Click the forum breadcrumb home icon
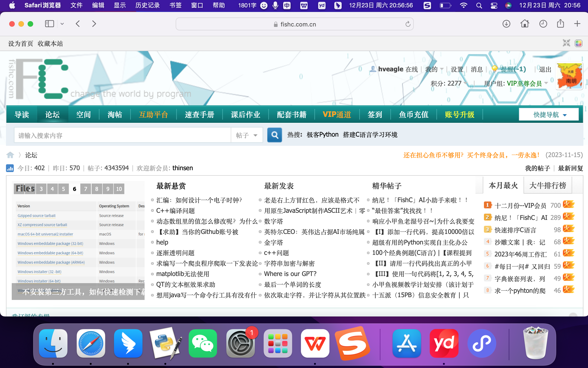Image resolution: width=588 pixels, height=368 pixels. [x=10, y=155]
